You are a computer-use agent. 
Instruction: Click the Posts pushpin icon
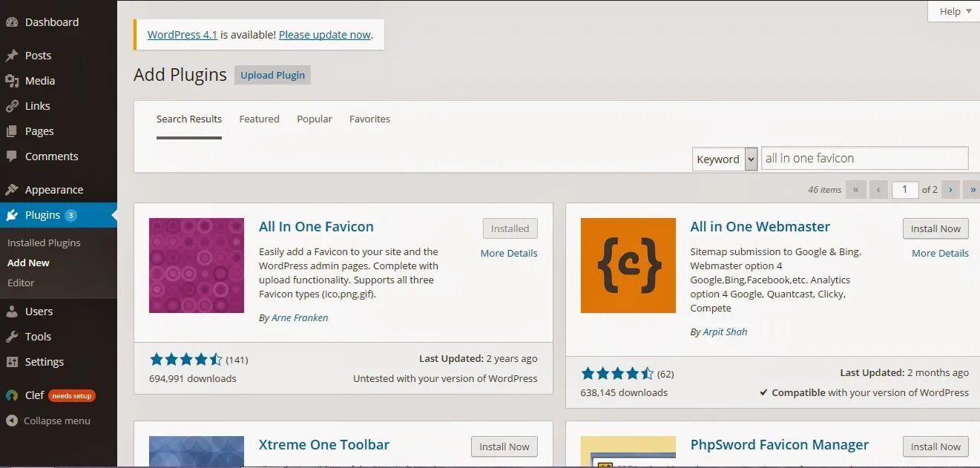(x=12, y=56)
